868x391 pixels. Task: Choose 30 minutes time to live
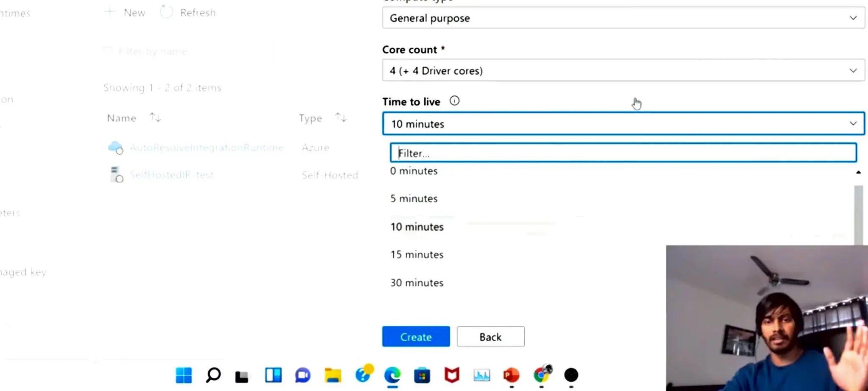click(417, 283)
